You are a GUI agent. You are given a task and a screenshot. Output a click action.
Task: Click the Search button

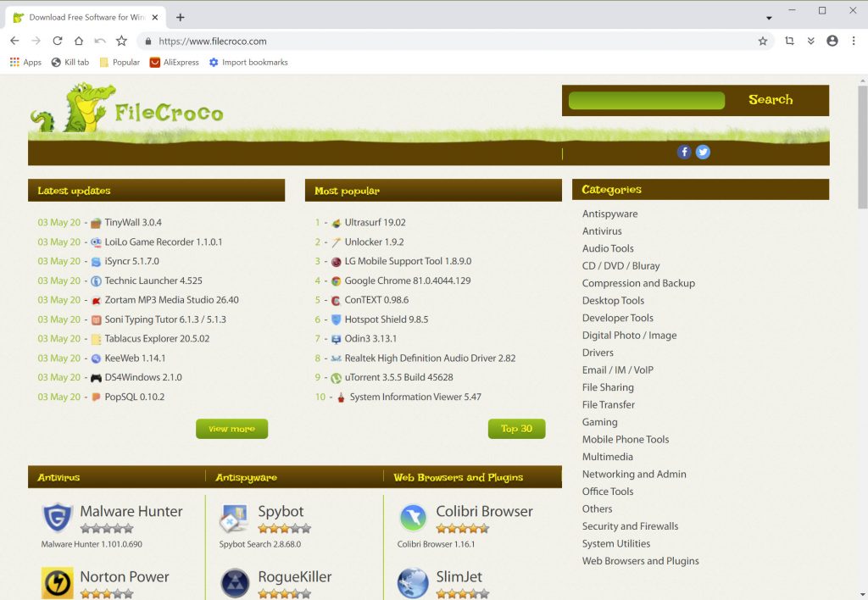click(771, 100)
